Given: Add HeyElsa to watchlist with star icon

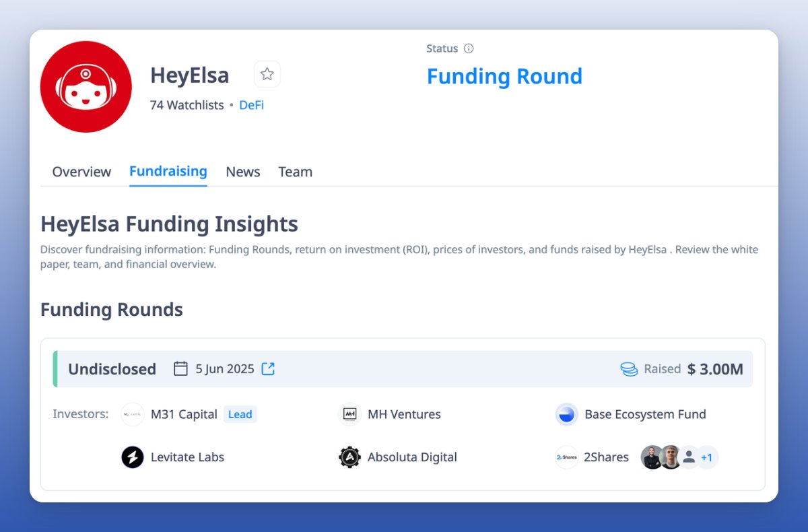Looking at the screenshot, I should 267,74.
